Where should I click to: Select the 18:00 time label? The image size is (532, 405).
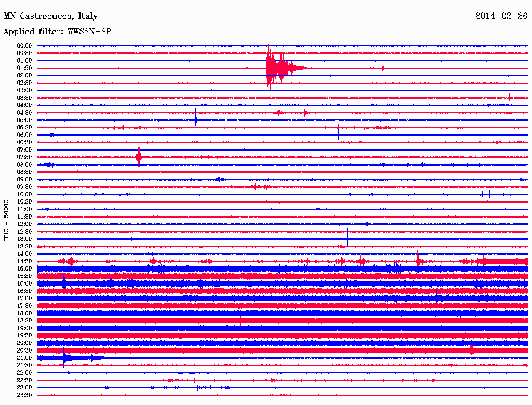pyautogui.click(x=24, y=313)
